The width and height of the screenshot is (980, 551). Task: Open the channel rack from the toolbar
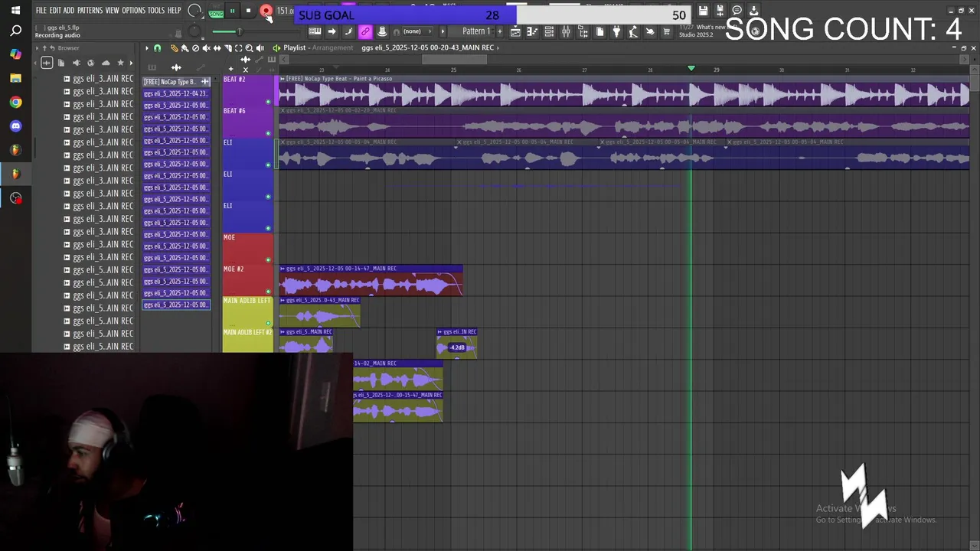coord(549,31)
